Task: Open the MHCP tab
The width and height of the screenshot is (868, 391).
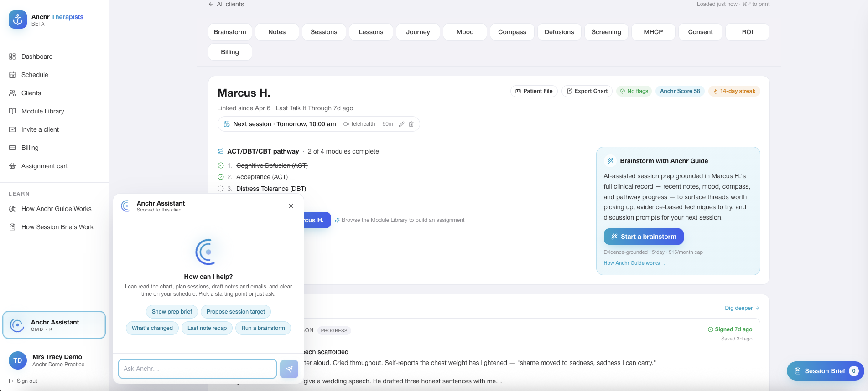Action: click(x=653, y=32)
